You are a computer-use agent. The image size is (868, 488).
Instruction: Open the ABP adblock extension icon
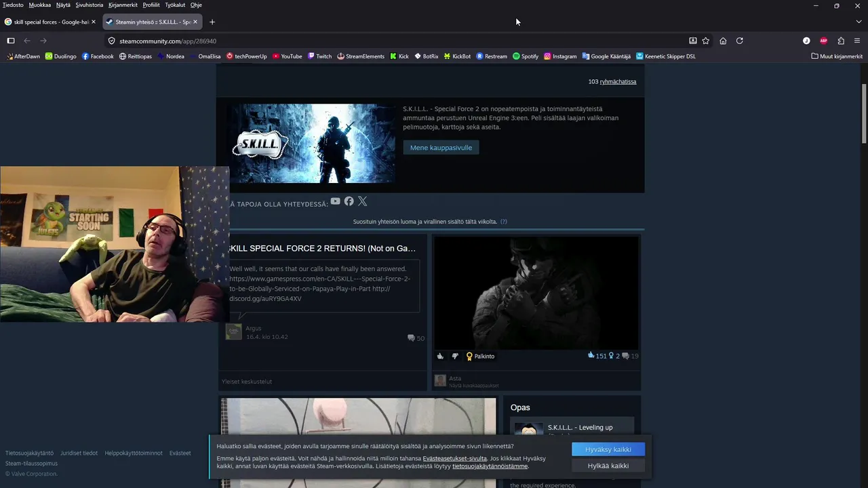tap(824, 41)
